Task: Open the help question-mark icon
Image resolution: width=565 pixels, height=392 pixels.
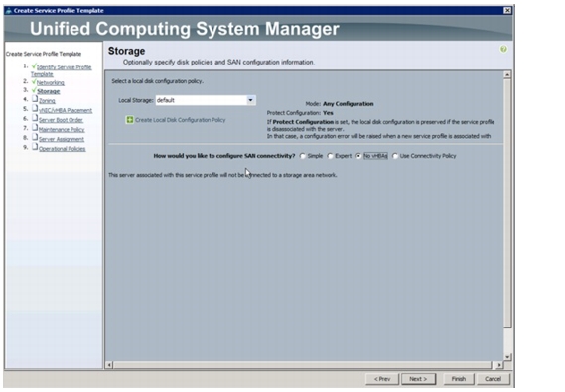Action: point(503,49)
